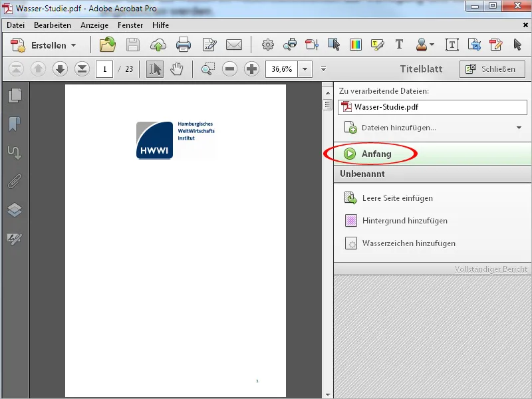Click the black arrow pointer icon
532x399 pixels.
pos(517,45)
